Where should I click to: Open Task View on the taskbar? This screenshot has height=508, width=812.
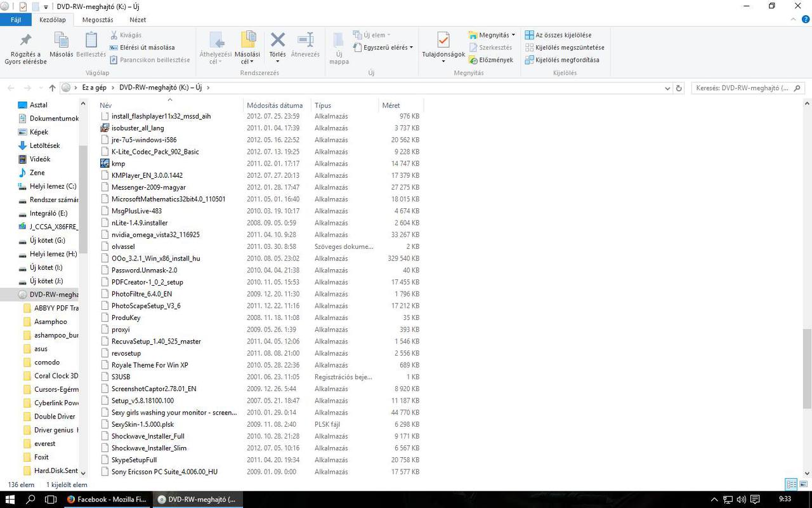click(x=51, y=499)
